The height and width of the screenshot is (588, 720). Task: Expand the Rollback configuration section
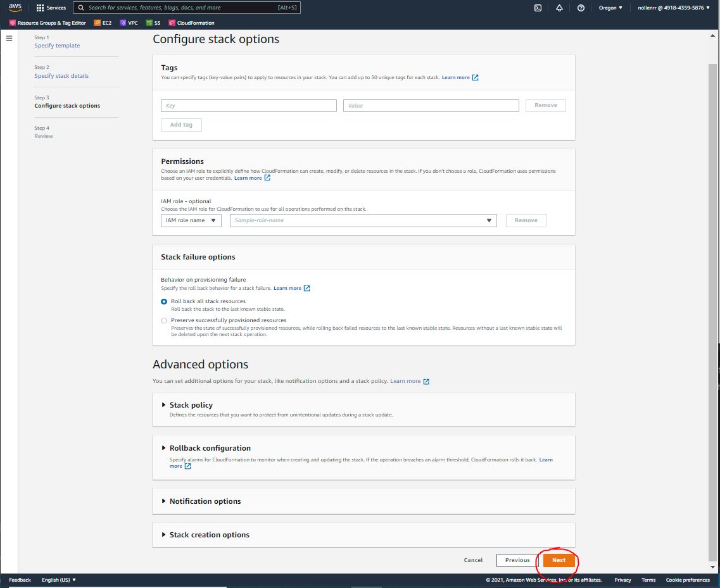(163, 448)
